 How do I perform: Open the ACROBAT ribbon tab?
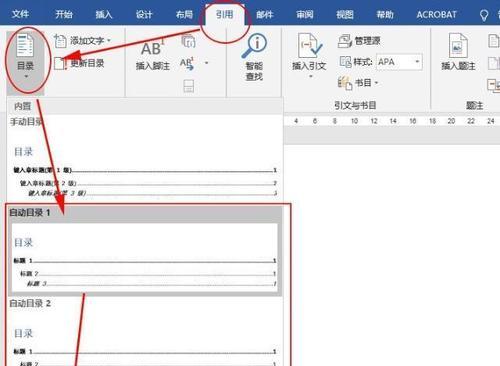click(x=436, y=14)
